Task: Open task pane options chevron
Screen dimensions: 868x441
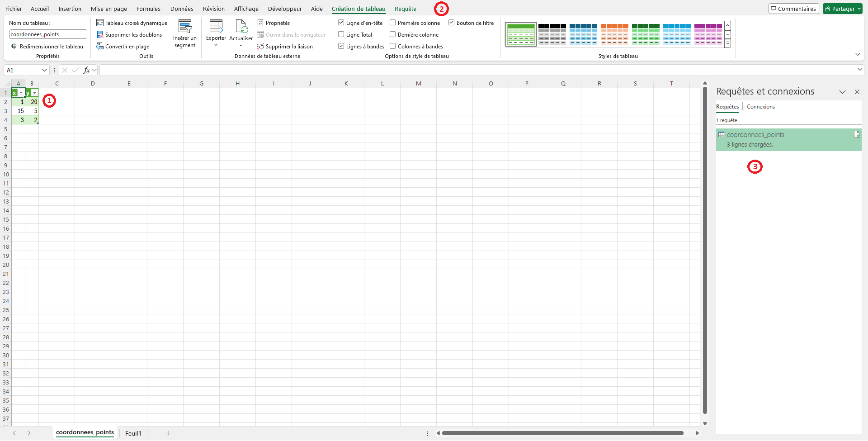Action: click(843, 92)
